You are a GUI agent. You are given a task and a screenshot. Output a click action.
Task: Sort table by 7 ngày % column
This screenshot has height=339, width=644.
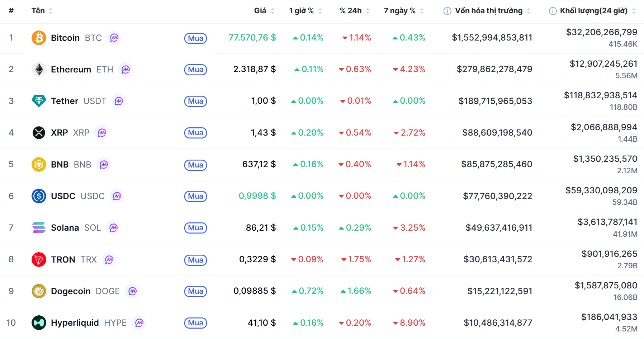[404, 11]
